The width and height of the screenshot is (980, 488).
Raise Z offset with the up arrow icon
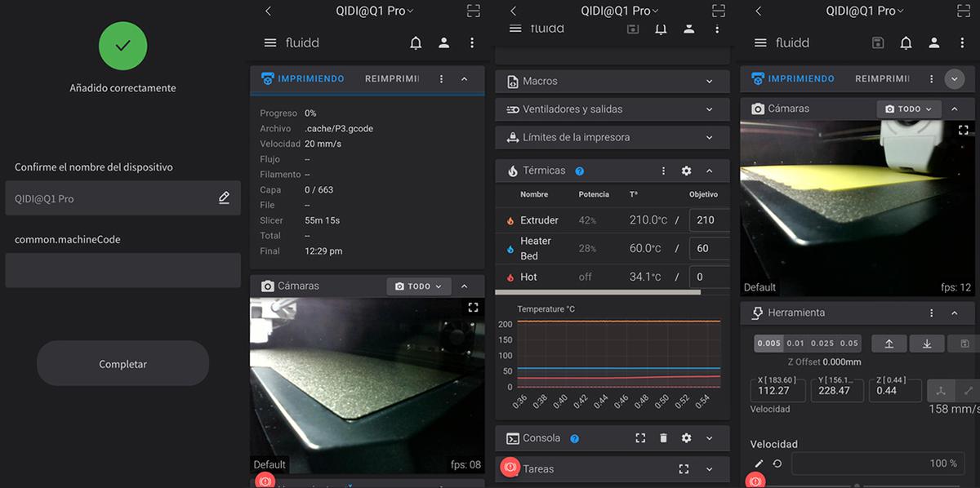[x=889, y=344]
